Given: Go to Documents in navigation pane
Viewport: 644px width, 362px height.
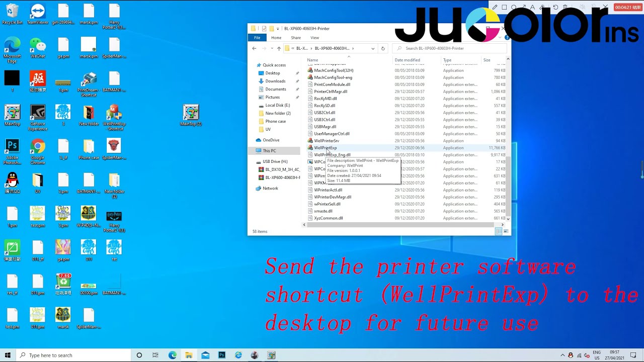Looking at the screenshot, I should 276,89.
